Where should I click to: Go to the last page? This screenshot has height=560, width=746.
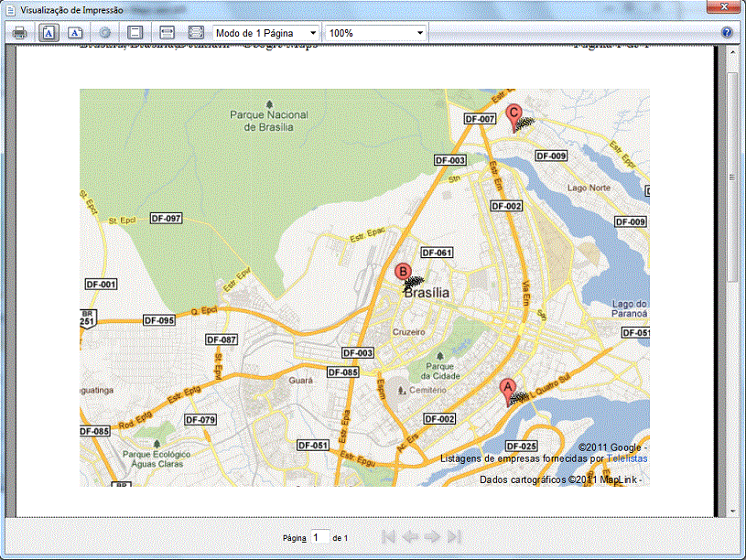(454, 537)
